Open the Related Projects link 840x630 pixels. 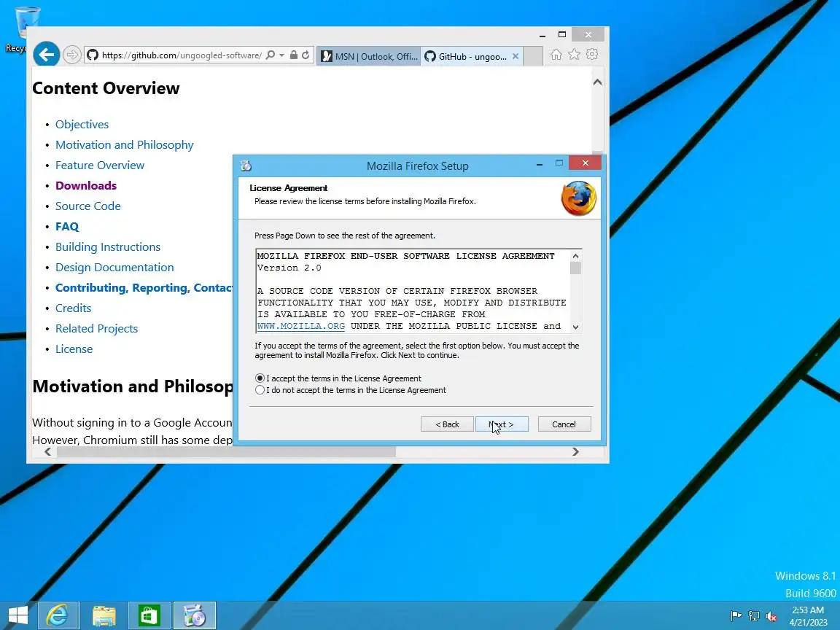click(x=96, y=328)
